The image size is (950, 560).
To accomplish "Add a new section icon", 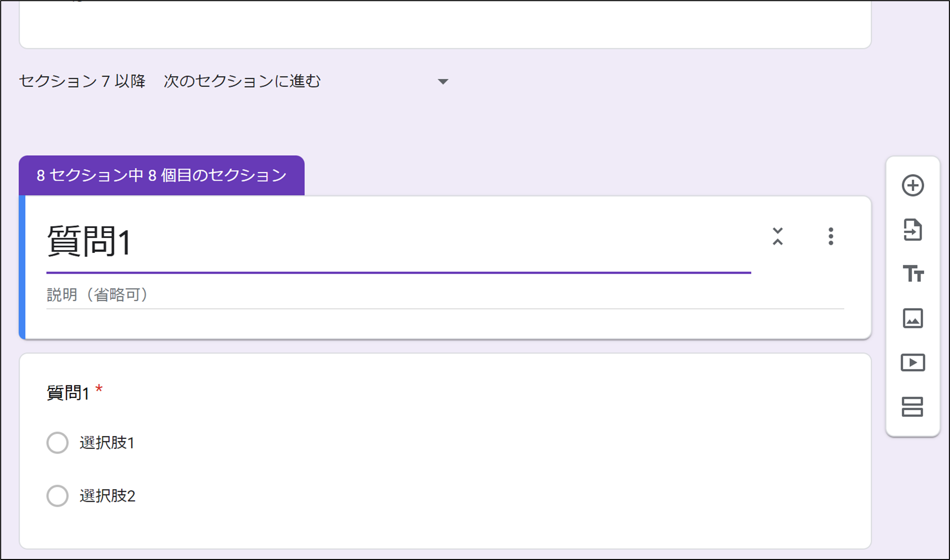I will (912, 407).
